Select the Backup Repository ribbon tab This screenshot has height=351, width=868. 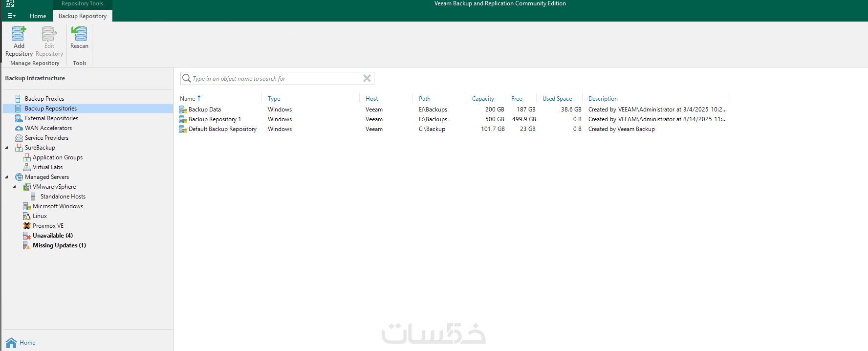click(83, 16)
